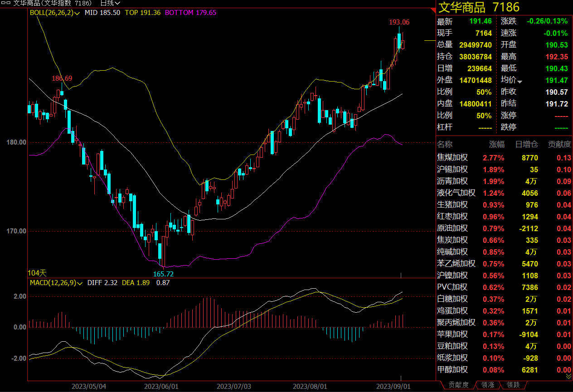The width and height of the screenshot is (573, 392).
Task: Sort by the 名称 column header
Action: click(445, 144)
